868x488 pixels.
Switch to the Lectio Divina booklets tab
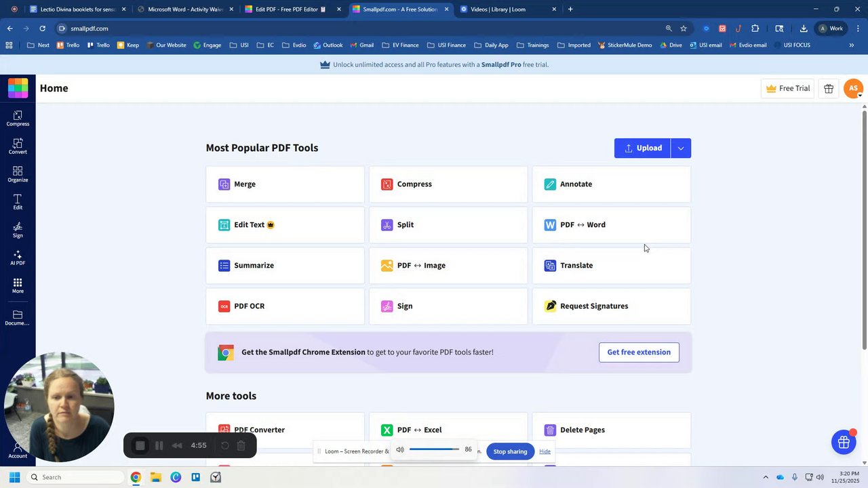coord(78,9)
